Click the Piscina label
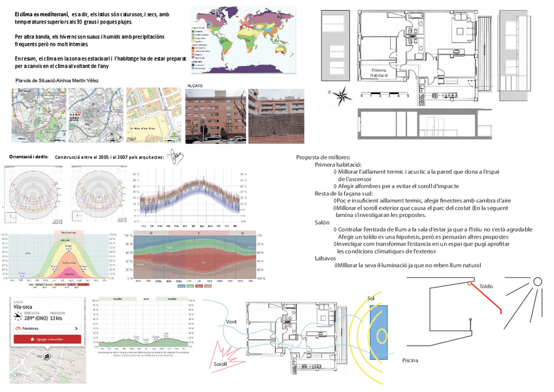554x392 pixels. 410,360
